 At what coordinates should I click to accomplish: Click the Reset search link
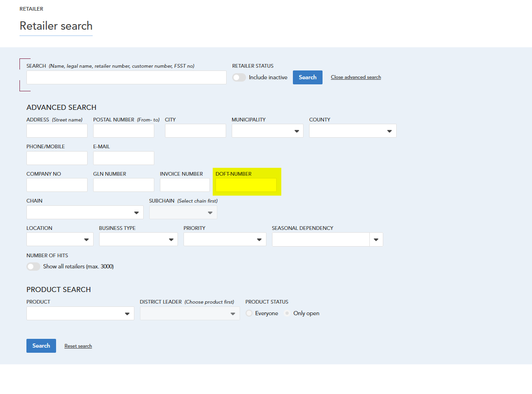click(x=78, y=346)
